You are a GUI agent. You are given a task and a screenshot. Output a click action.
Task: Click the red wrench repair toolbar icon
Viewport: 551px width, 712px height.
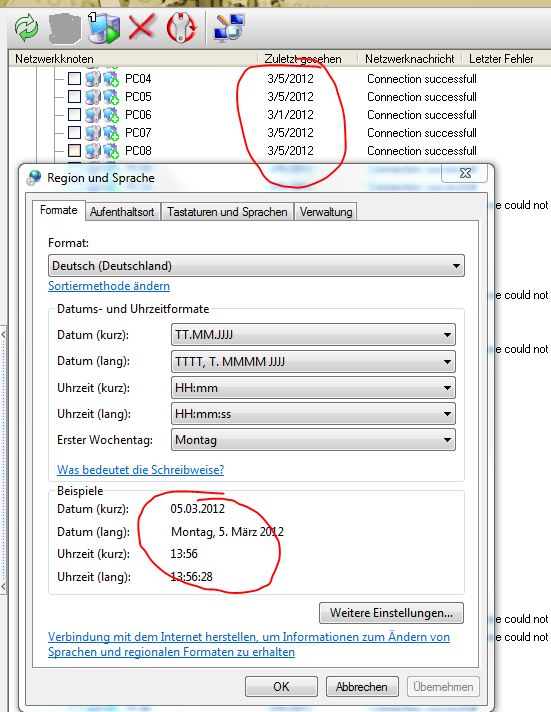click(181, 28)
